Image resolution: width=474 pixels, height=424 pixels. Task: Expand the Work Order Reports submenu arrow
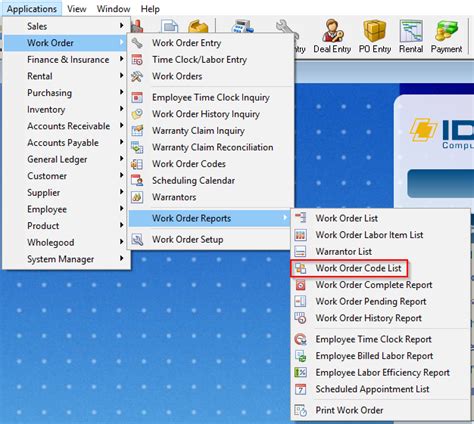click(285, 218)
